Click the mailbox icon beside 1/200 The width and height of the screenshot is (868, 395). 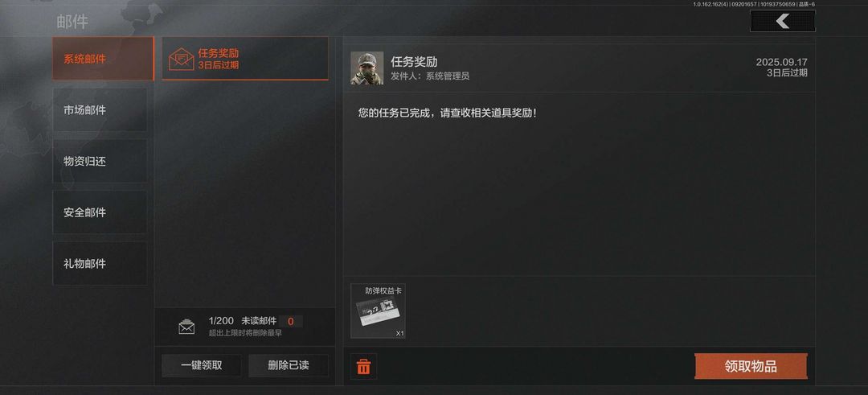pos(186,327)
